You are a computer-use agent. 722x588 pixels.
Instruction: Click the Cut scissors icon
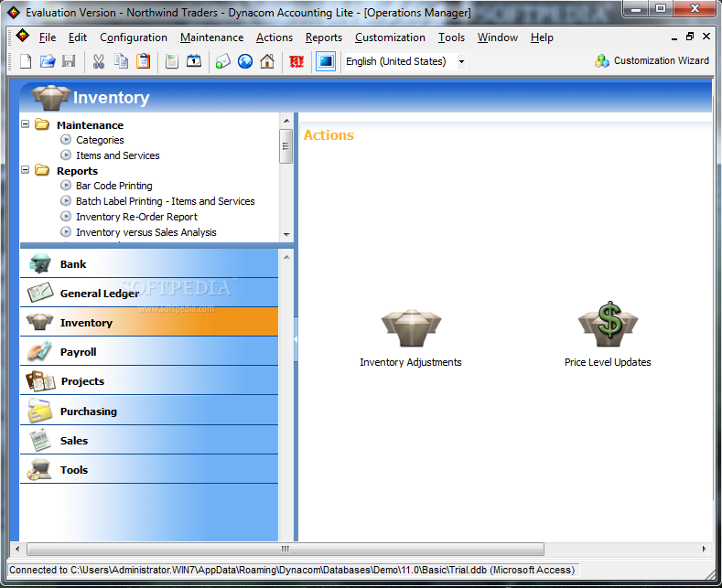click(x=99, y=61)
